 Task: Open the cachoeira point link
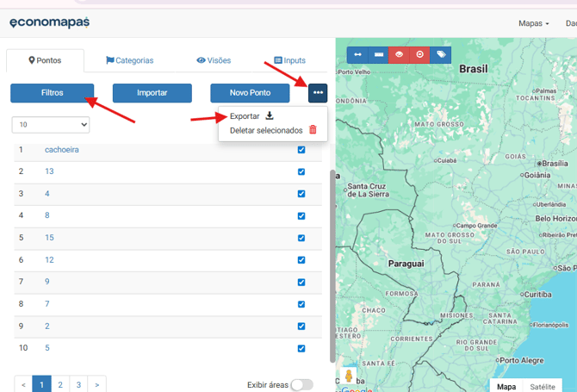[x=62, y=150]
